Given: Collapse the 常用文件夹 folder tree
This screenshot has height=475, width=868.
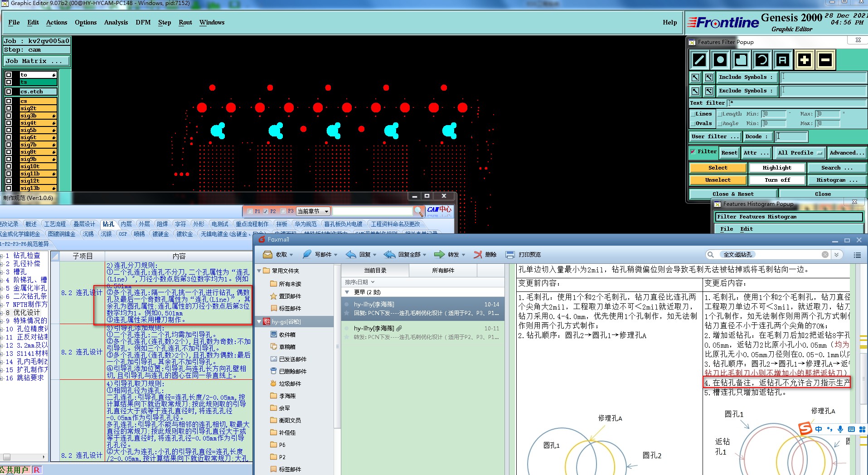Looking at the screenshot, I should (x=259, y=271).
